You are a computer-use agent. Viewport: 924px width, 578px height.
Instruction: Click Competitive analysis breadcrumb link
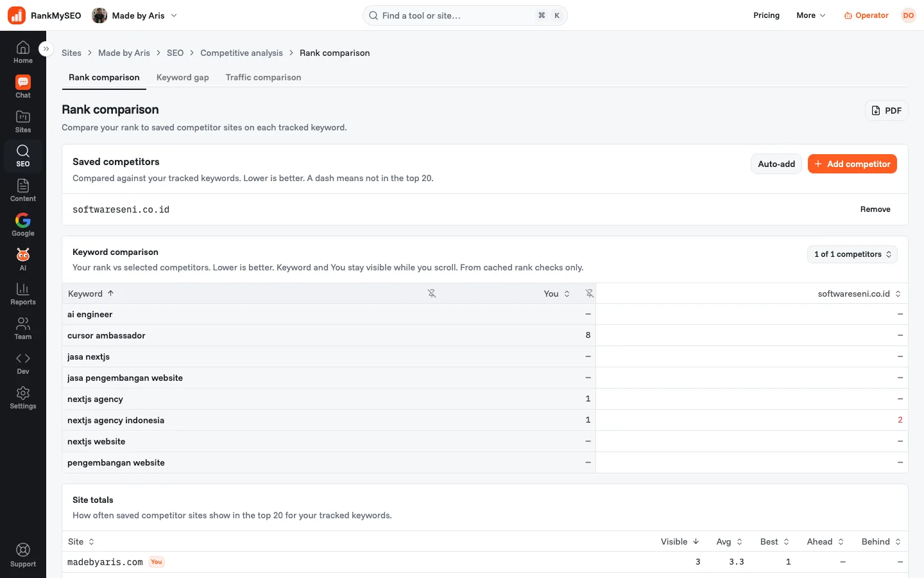tap(241, 53)
